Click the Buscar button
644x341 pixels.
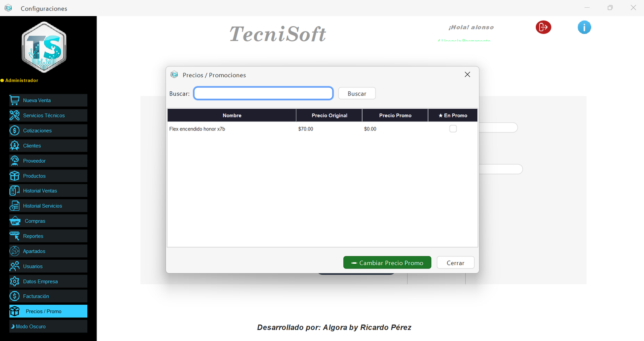coord(357,93)
